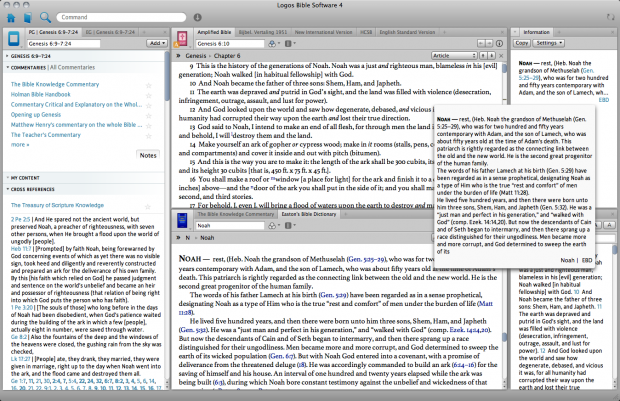Collapse the CROSS REFERENCES section
Image resolution: width=620 pixels, height=401 pixels.
(x=7, y=189)
